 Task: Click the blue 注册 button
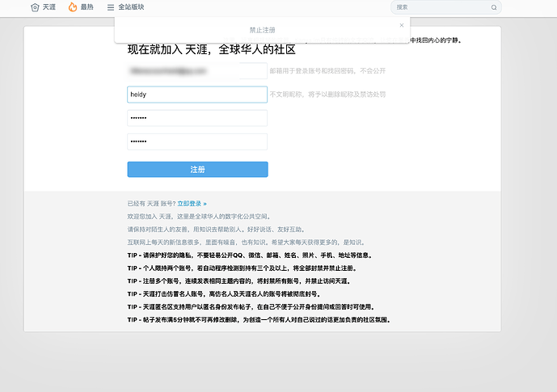coord(197,170)
